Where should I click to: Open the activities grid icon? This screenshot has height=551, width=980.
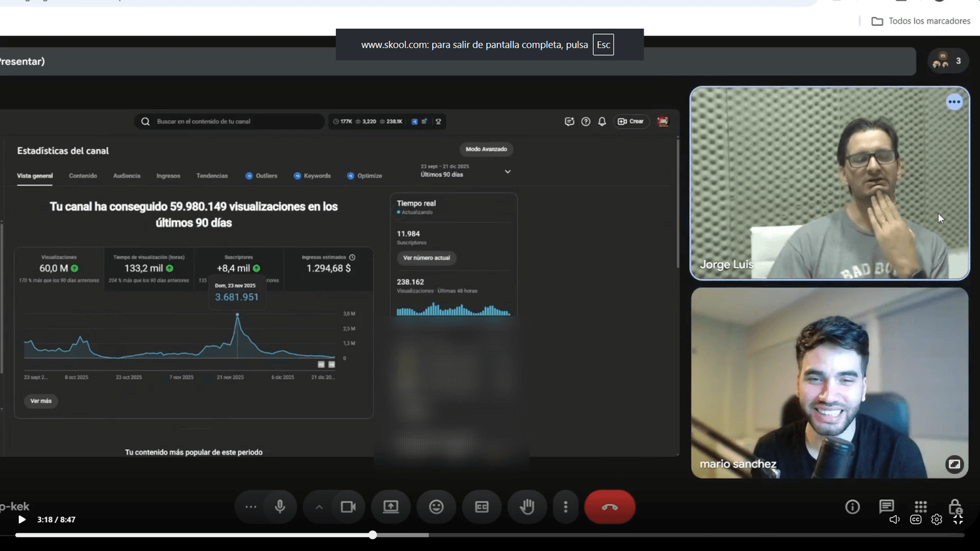tap(921, 507)
